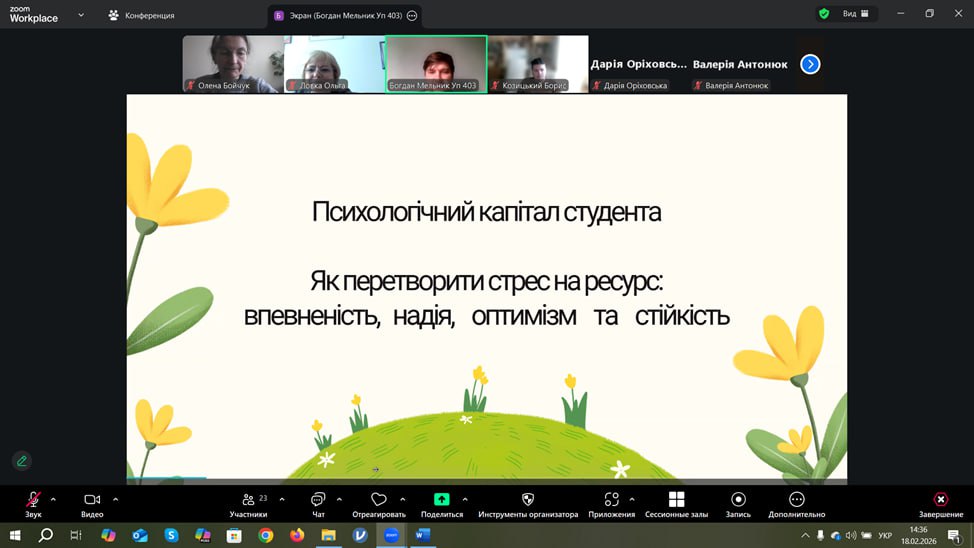Click the React heart icon
974x548 pixels.
point(378,499)
